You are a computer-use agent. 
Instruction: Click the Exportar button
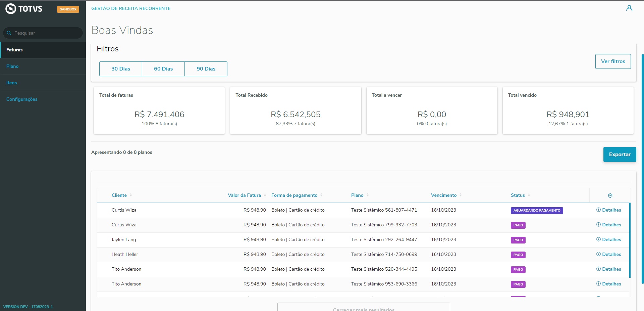620,154
